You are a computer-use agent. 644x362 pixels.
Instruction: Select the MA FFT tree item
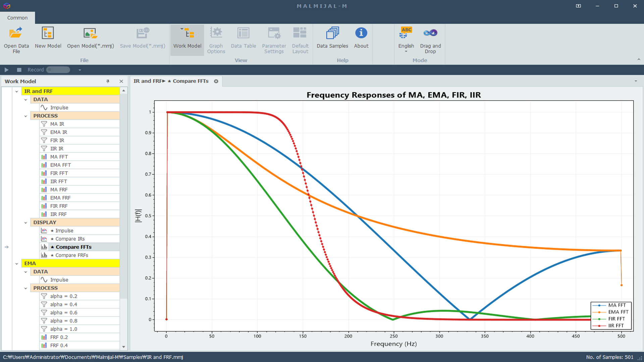pos(59,157)
